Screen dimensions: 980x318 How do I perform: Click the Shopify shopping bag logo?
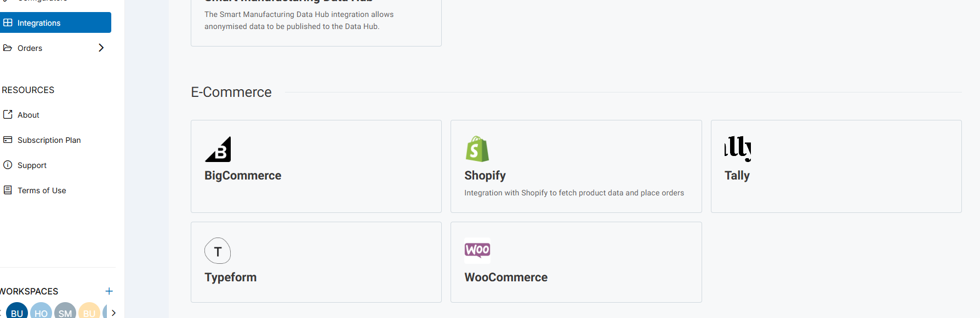(477, 149)
